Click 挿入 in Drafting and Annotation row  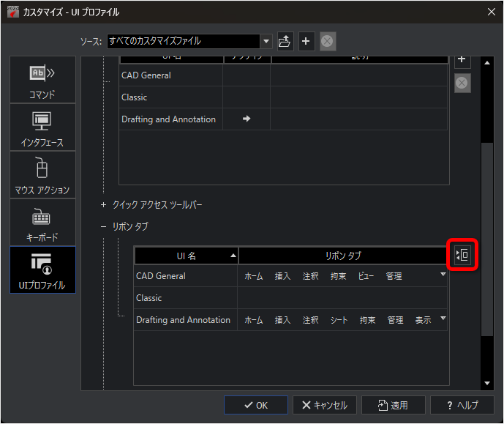[283, 320]
